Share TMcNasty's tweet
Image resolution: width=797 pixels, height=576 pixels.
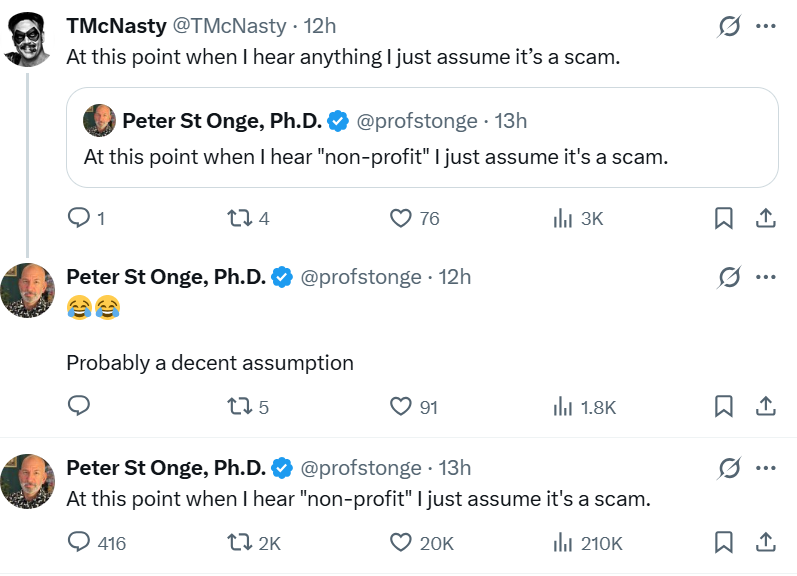(x=764, y=217)
